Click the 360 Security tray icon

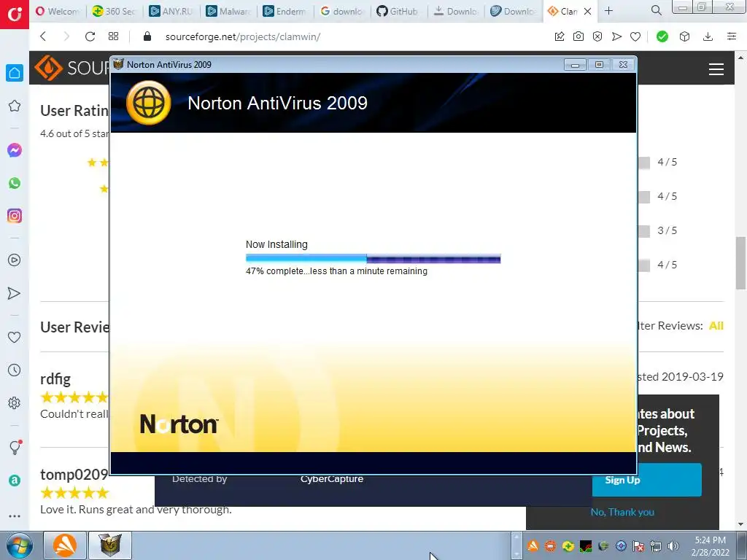click(x=568, y=546)
